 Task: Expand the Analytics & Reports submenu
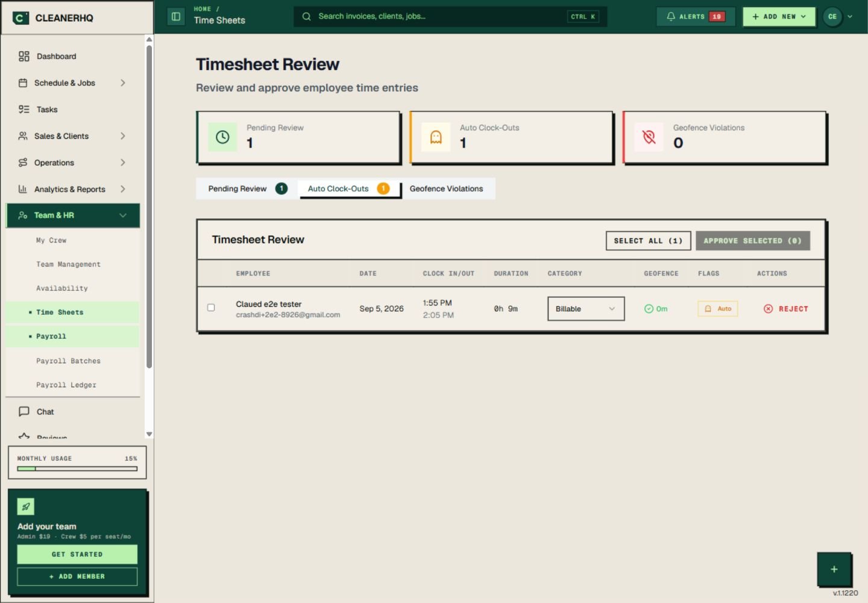[123, 189]
